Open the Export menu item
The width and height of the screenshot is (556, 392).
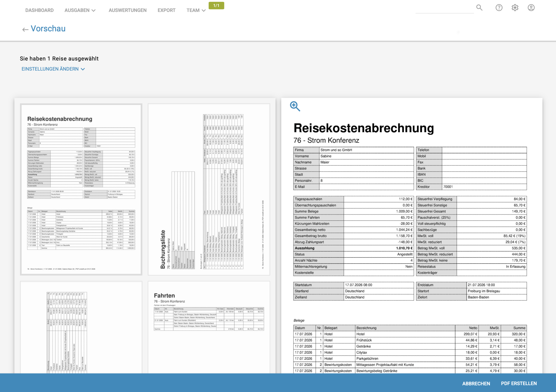pos(166,10)
